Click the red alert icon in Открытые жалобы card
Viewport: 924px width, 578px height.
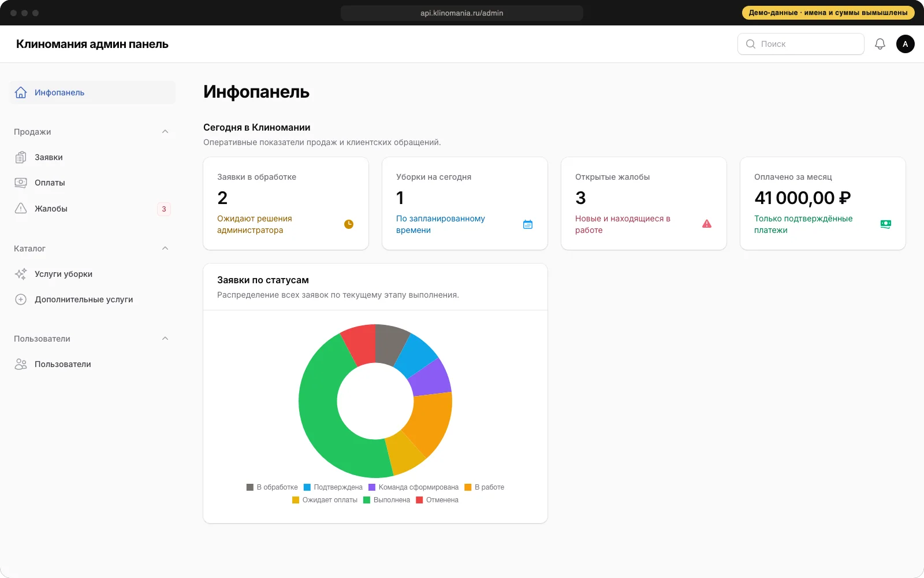tap(707, 224)
